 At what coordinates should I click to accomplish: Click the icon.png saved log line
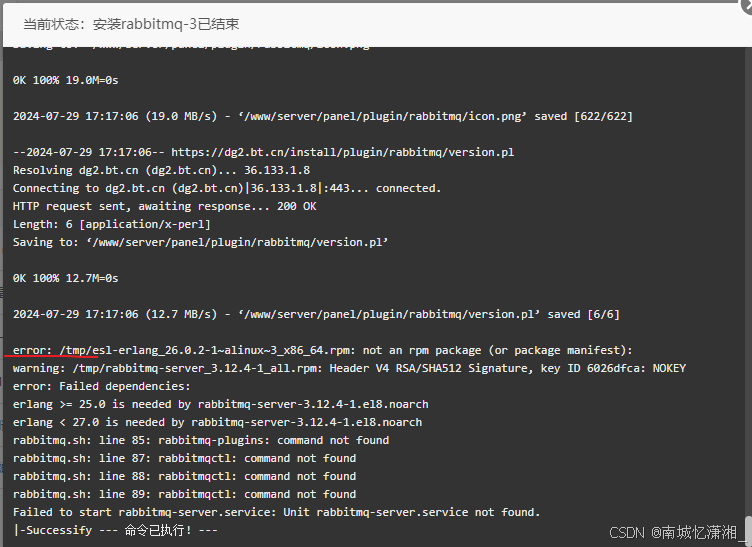coord(322,116)
